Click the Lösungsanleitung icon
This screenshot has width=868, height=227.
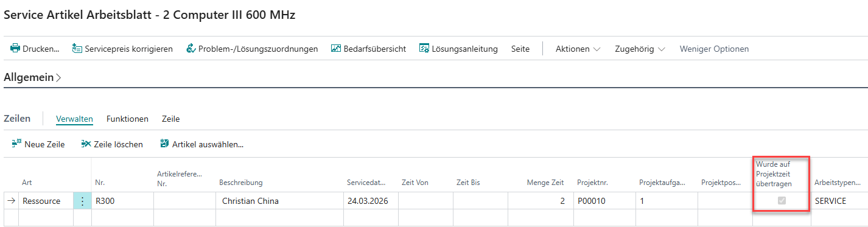pos(424,49)
